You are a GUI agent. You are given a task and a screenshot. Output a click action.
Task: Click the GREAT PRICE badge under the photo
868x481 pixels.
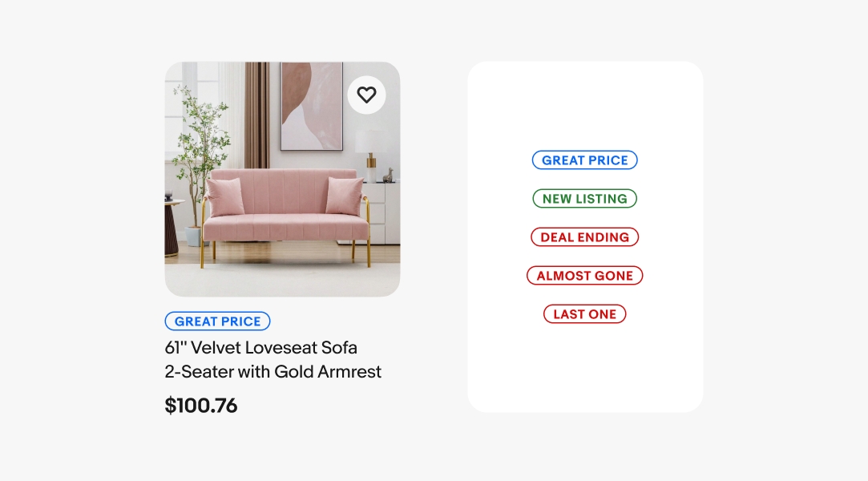(218, 321)
